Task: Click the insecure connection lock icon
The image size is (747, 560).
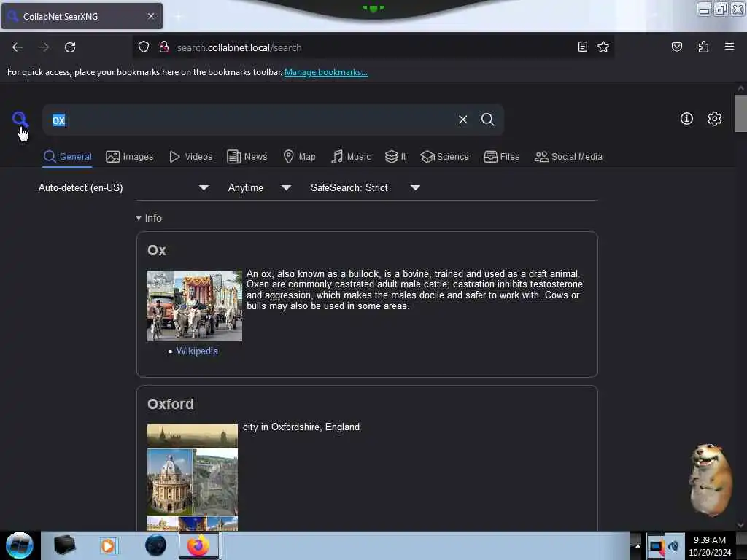Action: [x=164, y=47]
